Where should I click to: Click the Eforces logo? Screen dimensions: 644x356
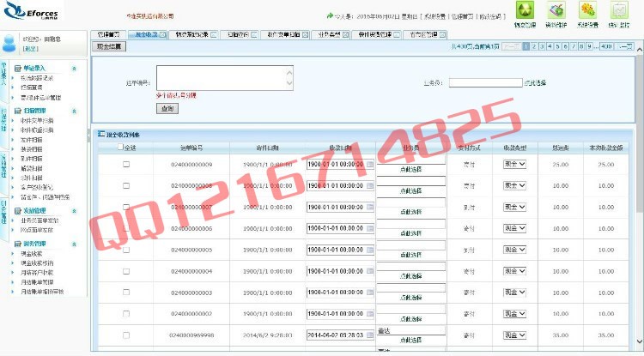(x=32, y=10)
